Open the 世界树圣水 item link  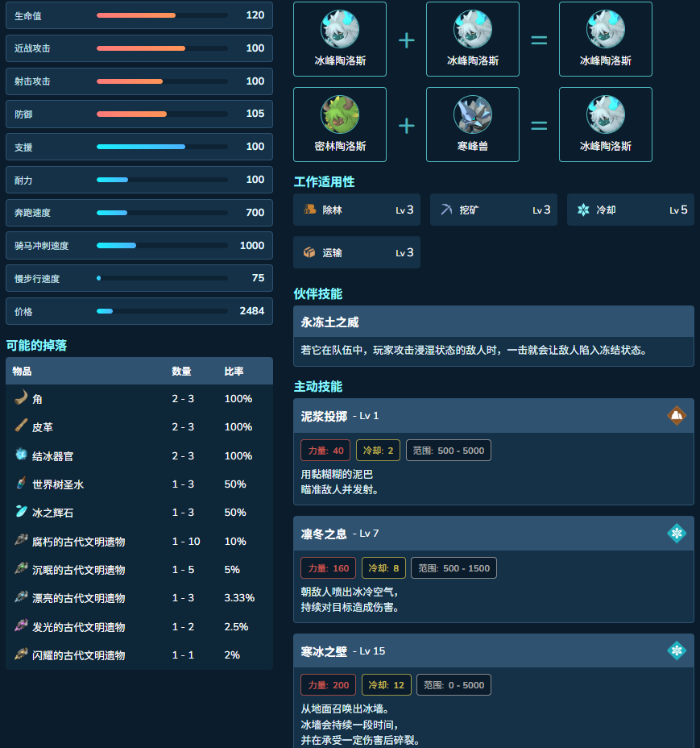58,484
